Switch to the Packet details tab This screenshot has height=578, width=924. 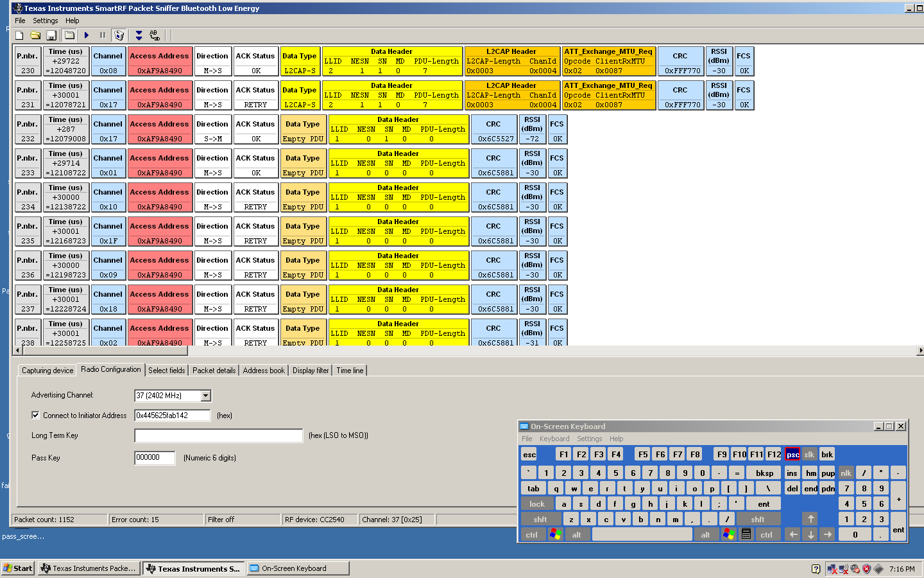tap(214, 371)
